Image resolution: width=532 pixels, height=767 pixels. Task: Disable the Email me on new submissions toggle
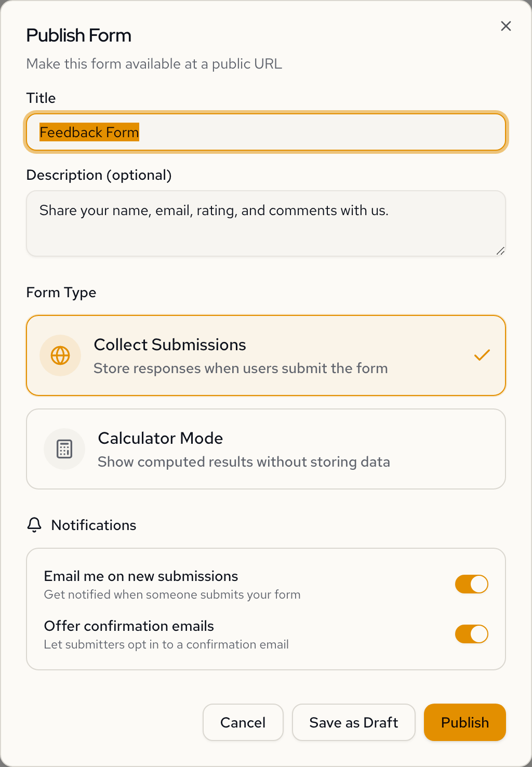pyautogui.click(x=471, y=584)
